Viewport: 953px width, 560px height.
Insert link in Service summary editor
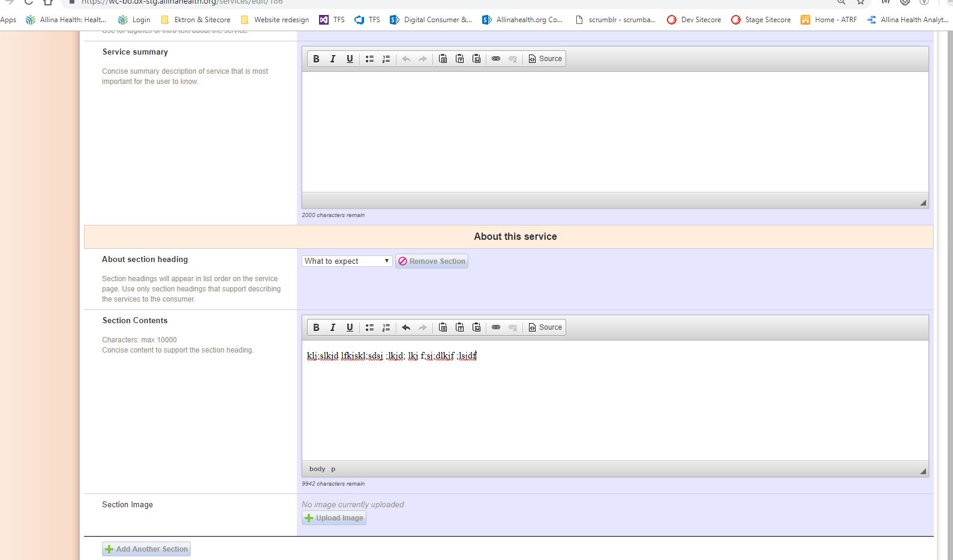[496, 59]
